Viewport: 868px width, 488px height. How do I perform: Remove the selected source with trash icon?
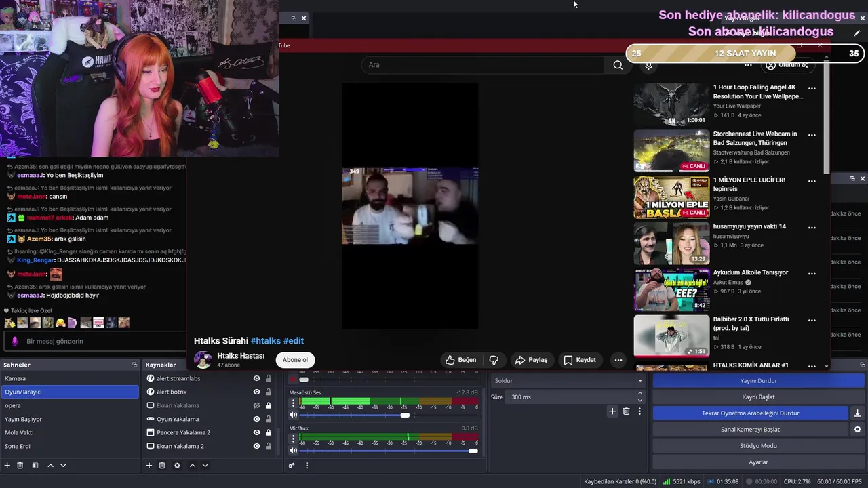pyautogui.click(x=162, y=466)
